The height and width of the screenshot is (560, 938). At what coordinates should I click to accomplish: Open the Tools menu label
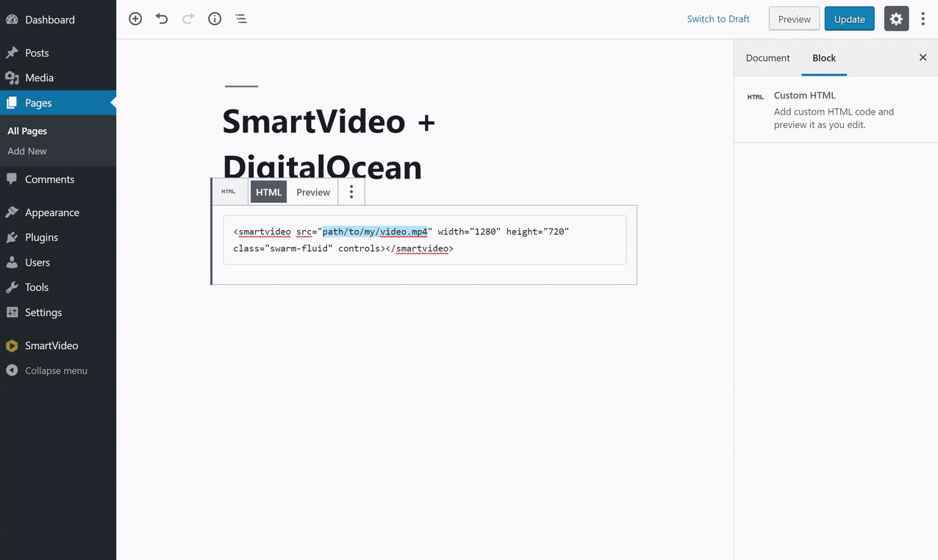[x=37, y=287]
